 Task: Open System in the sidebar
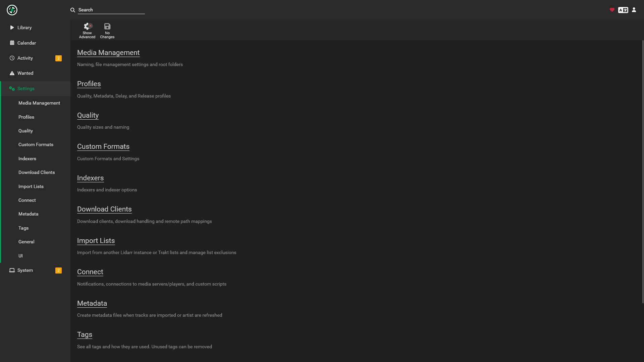pos(35,270)
